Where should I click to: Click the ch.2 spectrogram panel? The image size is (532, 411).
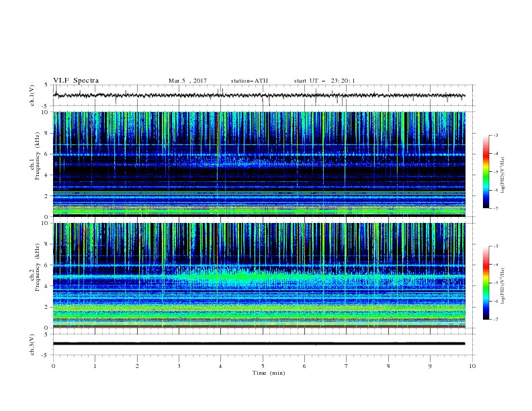point(259,275)
